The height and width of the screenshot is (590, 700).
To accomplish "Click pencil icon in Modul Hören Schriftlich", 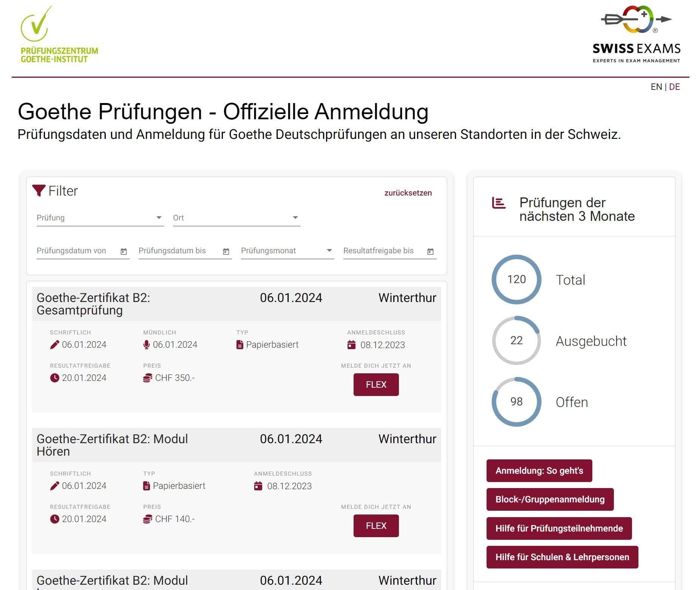I will [55, 486].
